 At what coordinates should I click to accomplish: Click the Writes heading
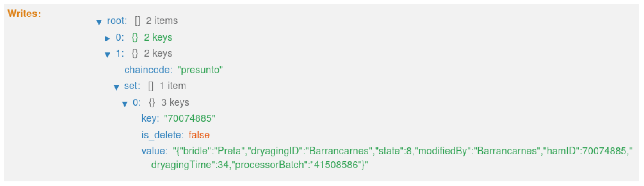pos(24,13)
